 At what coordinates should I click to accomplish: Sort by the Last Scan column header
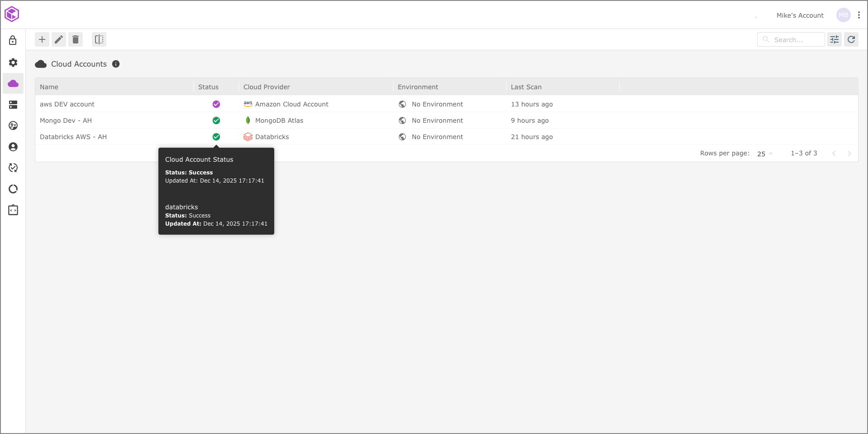(x=526, y=87)
